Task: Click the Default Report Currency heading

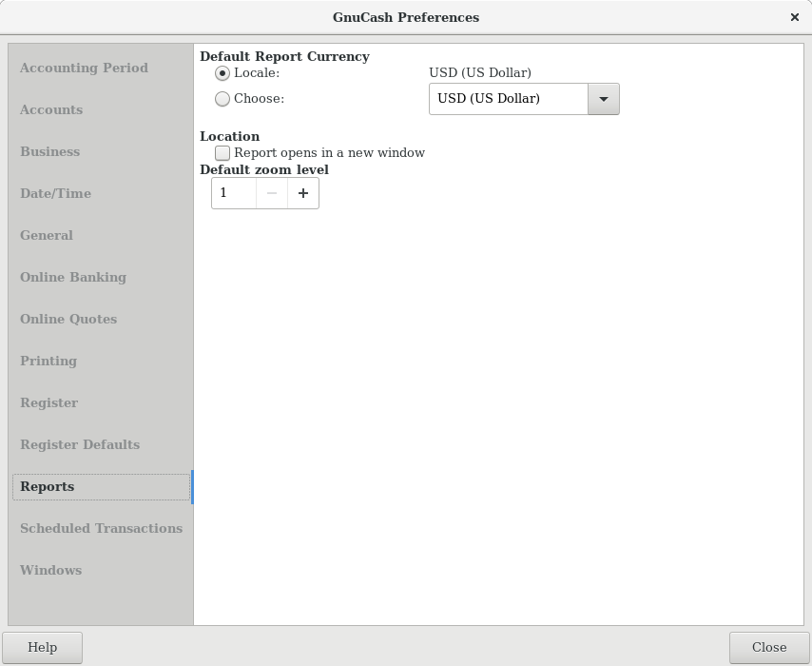Action: pyautogui.click(x=285, y=56)
